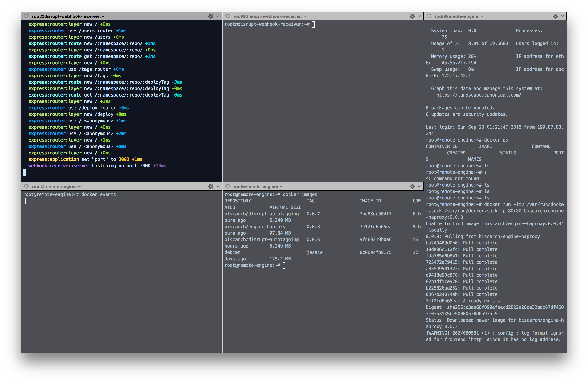Close the docker events terminal pane
588x383 pixels.
[27, 187]
